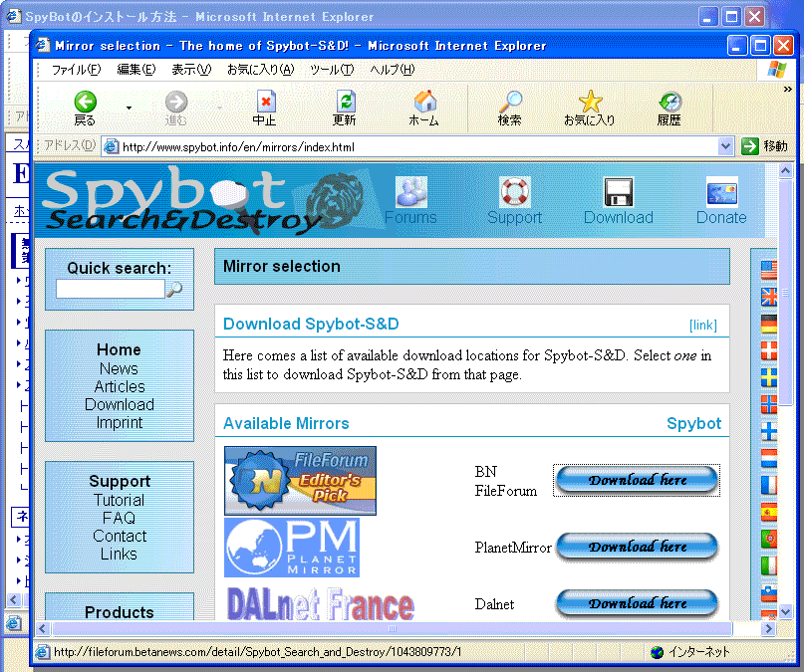Image resolution: width=804 pixels, height=672 pixels.
Task: Click the FileForum Editor's Pick banner
Action: (x=300, y=481)
